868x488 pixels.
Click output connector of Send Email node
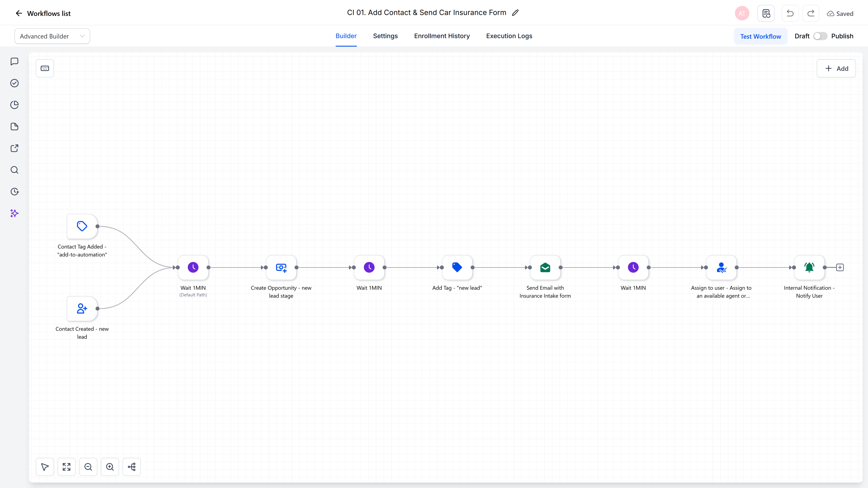point(561,267)
